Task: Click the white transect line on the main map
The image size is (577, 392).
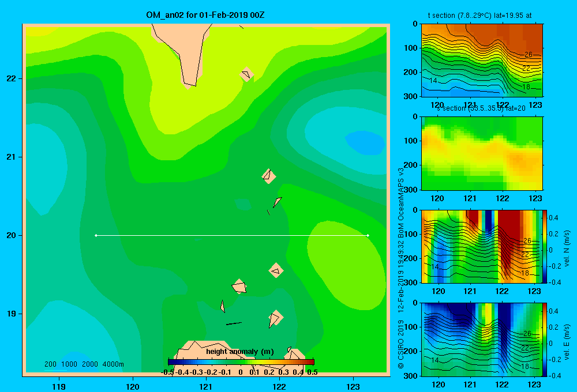Action: (232, 235)
